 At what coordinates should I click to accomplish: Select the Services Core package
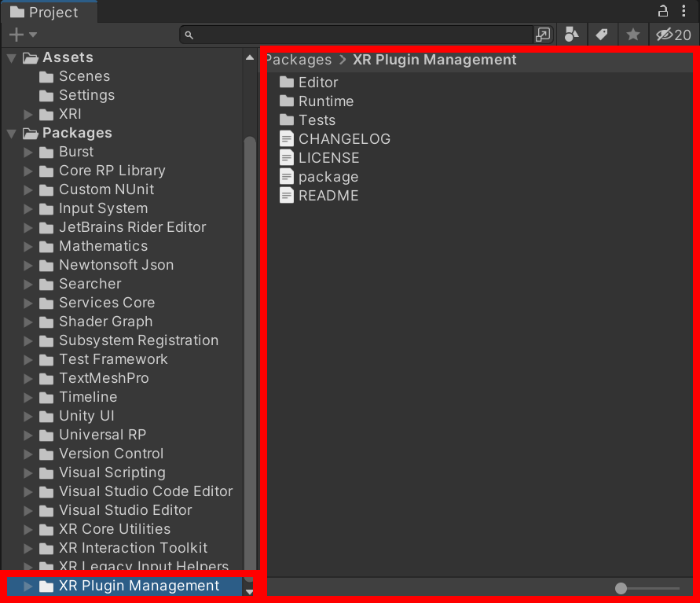(107, 303)
